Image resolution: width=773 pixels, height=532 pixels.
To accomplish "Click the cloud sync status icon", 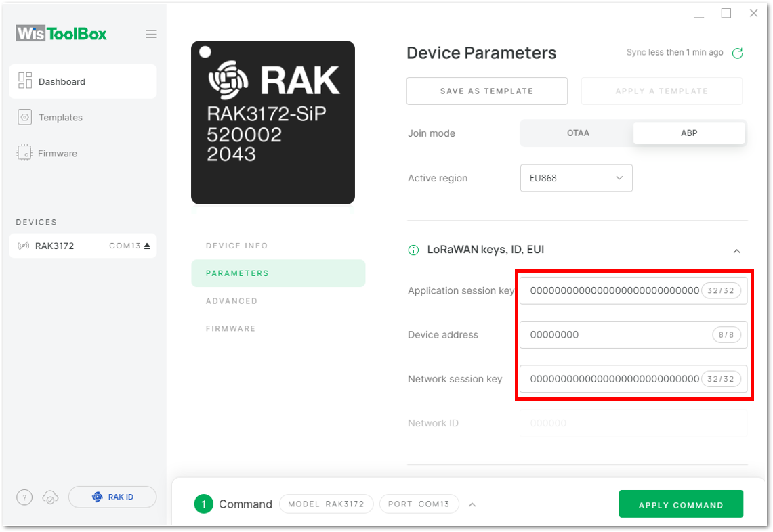I will (x=50, y=497).
